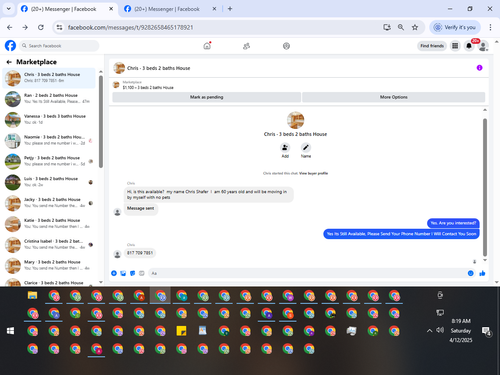The image size is (500, 375).
Task: Click the Search Facebook box
Action: (x=59, y=46)
